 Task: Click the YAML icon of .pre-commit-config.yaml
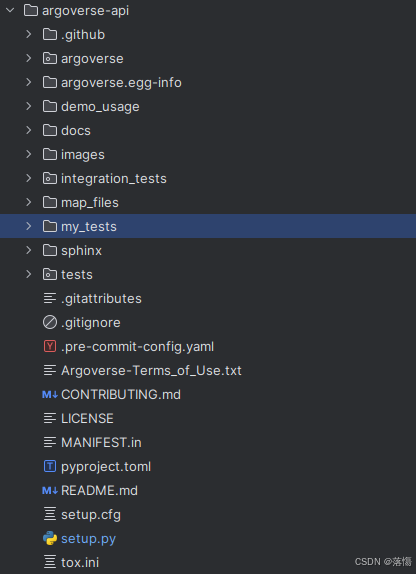(50, 346)
